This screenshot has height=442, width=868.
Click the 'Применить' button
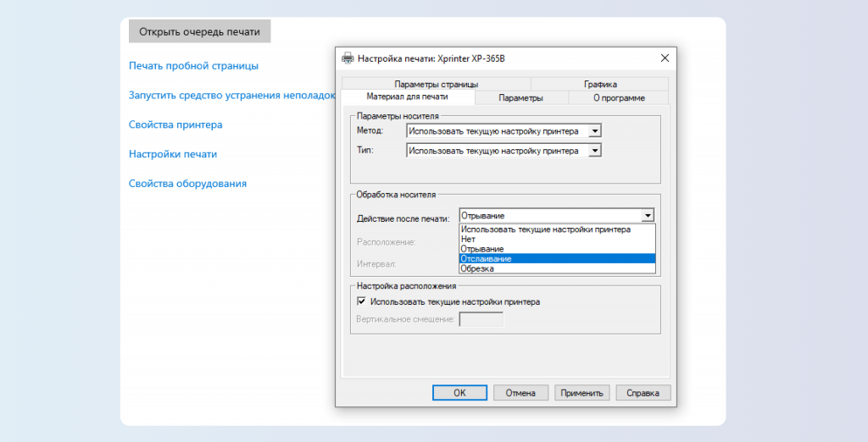click(x=581, y=393)
